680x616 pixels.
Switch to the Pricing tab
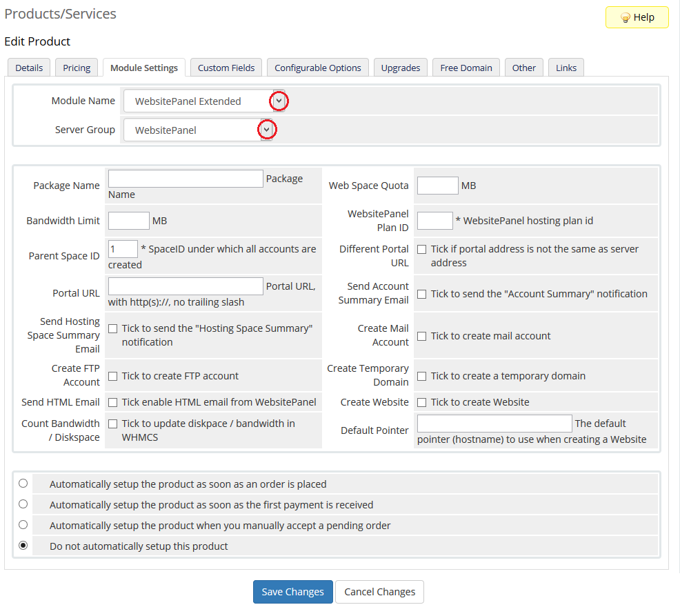pos(77,68)
